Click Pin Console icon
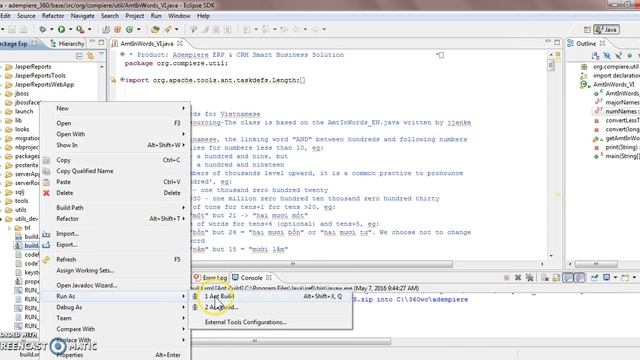 click(595, 278)
